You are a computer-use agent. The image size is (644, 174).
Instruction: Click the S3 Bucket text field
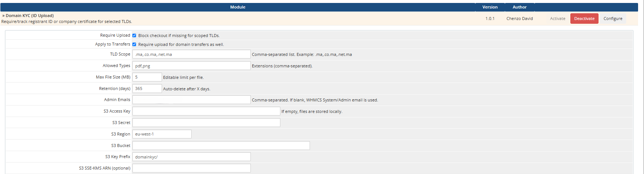tap(221, 146)
